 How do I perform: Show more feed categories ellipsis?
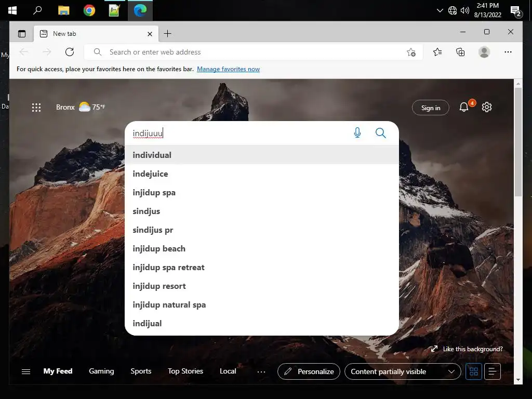point(261,372)
